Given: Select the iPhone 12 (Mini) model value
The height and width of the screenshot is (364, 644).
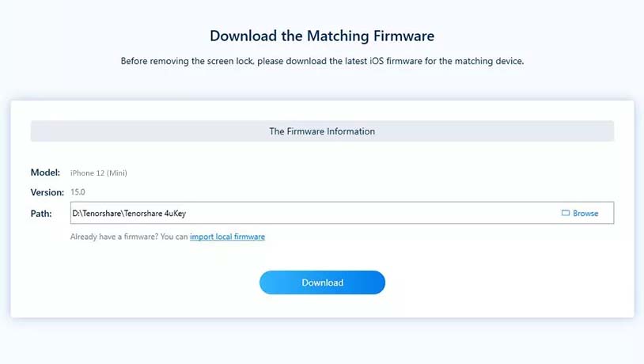Looking at the screenshot, I should tap(99, 173).
